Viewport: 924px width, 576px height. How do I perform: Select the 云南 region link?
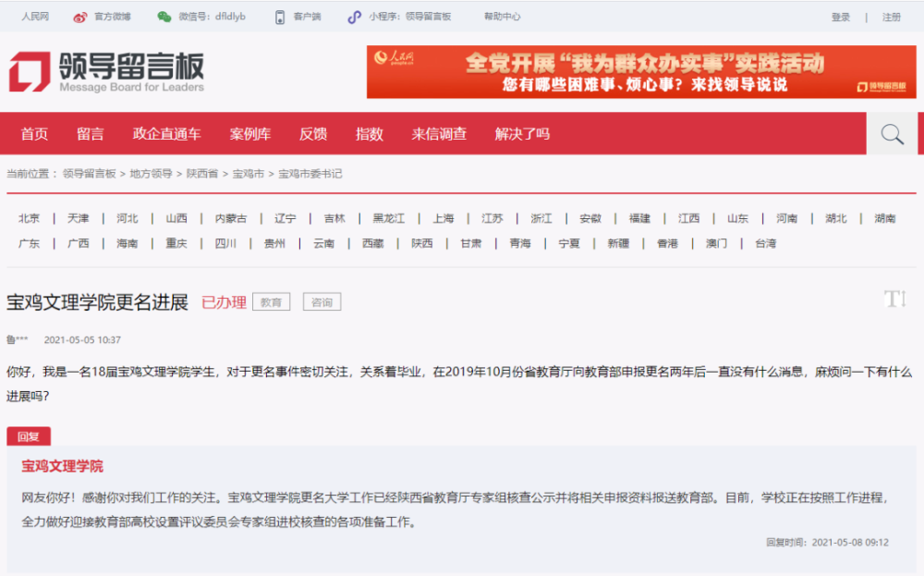click(323, 243)
